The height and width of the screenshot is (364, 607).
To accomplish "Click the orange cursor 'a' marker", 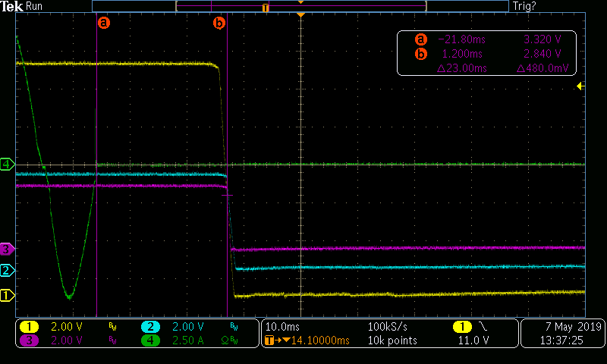I will (x=104, y=23).
